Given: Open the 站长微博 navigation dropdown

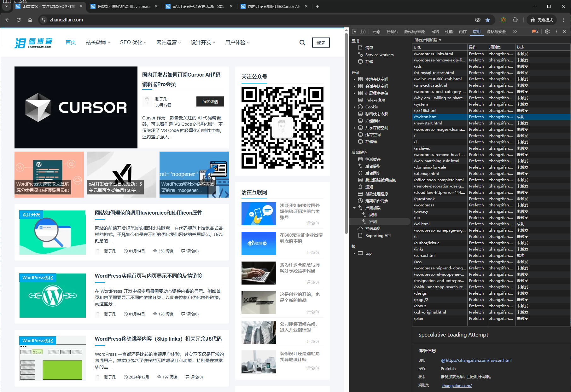Looking at the screenshot, I should pos(98,43).
